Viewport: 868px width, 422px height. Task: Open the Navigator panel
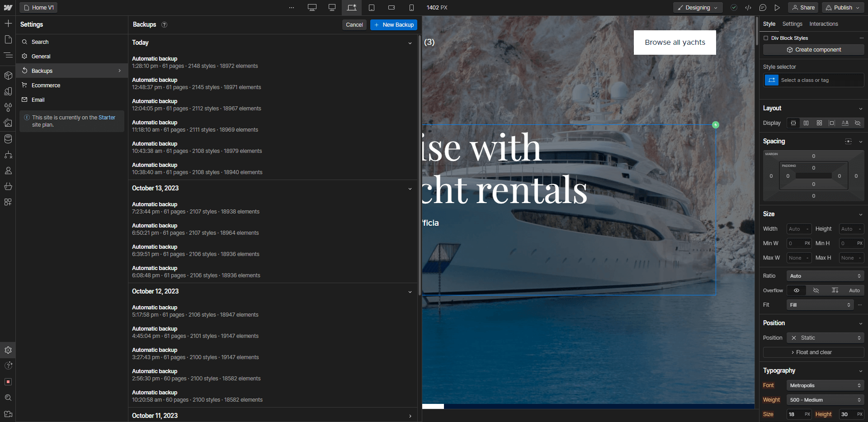click(8, 55)
